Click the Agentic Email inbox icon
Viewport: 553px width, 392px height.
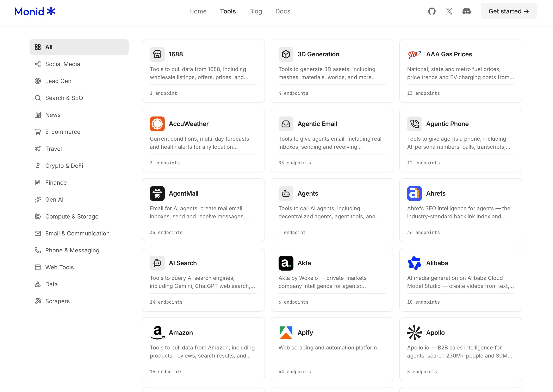click(x=286, y=124)
